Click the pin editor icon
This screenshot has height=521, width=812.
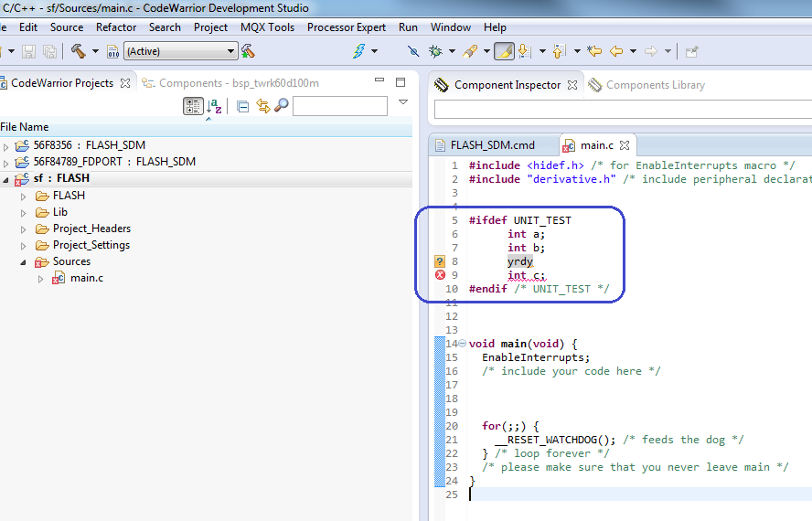[692, 51]
